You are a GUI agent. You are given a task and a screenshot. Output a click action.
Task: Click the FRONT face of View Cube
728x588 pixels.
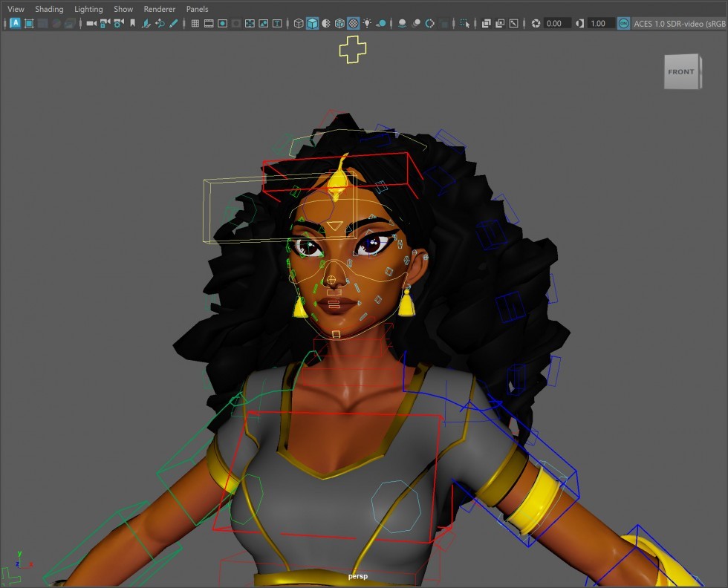(681, 71)
